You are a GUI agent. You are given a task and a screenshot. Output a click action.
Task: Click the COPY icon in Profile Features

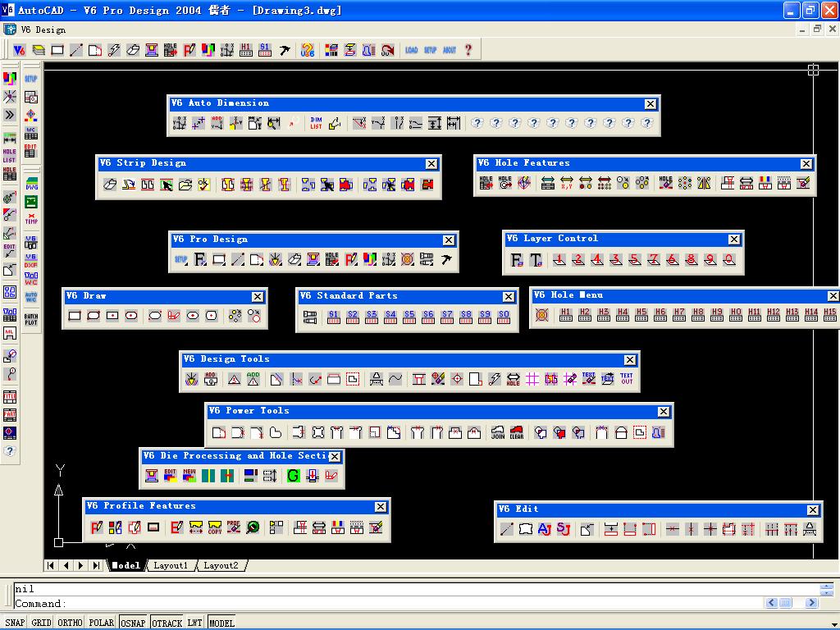(x=215, y=527)
